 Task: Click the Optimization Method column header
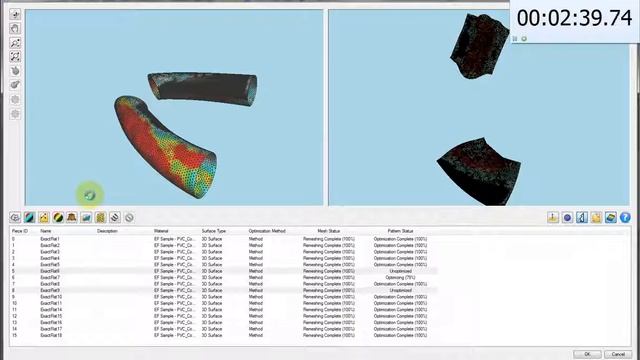click(x=267, y=231)
